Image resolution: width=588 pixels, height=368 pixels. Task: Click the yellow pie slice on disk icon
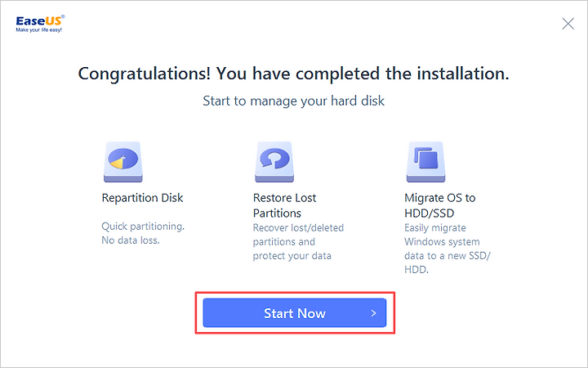point(117,163)
